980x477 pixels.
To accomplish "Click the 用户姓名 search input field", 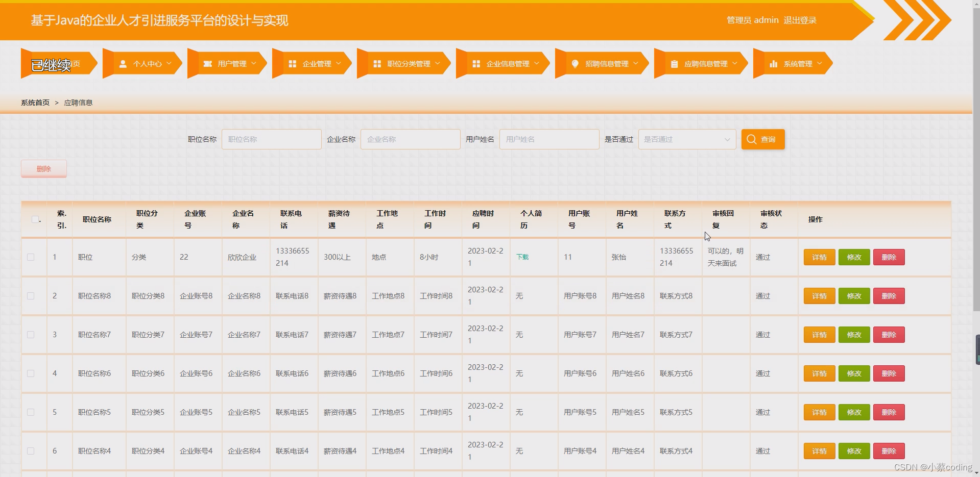I will 549,139.
